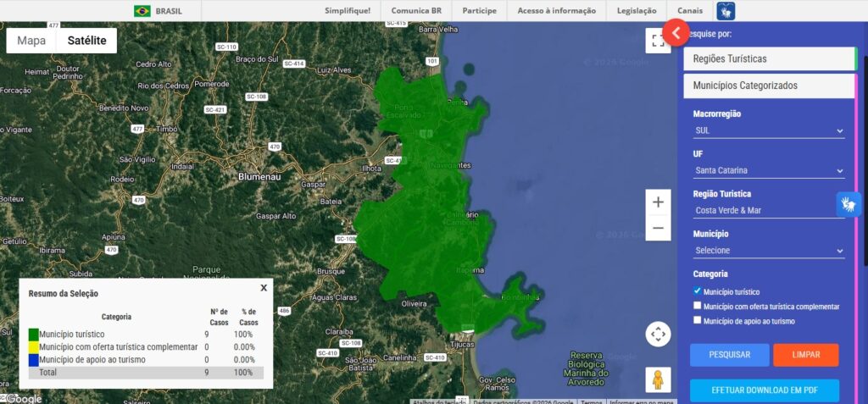This screenshot has height=404, width=868.
Task: Click Município turístico row in summary
Action: pyautogui.click(x=146, y=335)
